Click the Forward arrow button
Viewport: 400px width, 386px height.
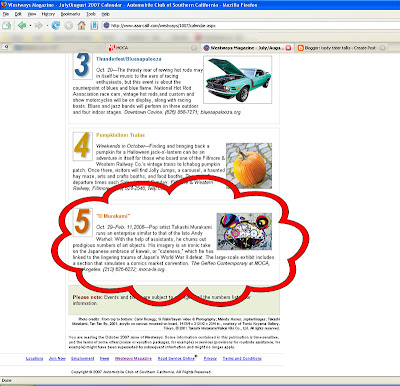(39, 25)
